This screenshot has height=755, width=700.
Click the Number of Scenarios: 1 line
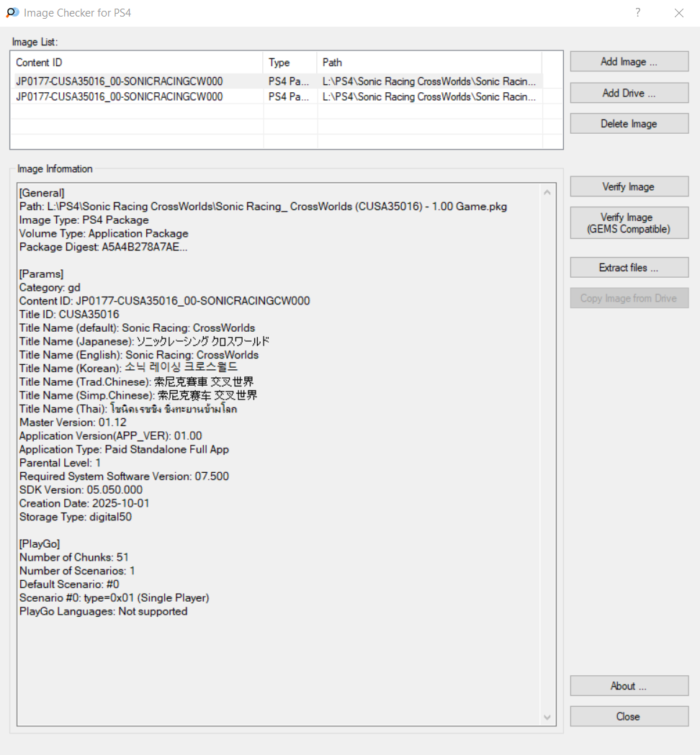pyautogui.click(x=77, y=571)
